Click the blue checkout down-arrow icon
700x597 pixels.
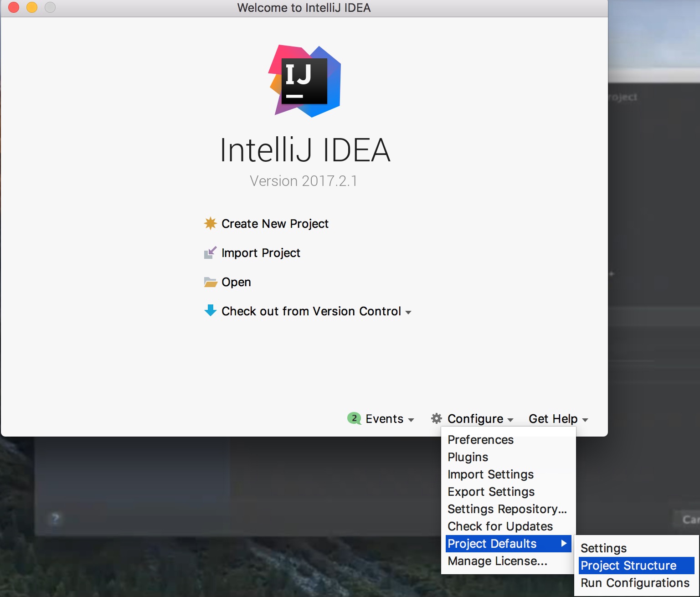coord(210,311)
